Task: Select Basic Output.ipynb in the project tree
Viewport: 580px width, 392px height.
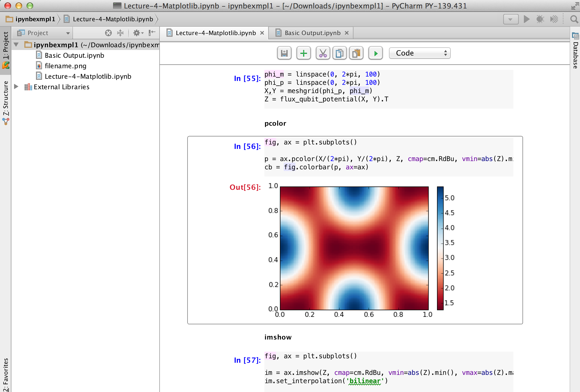Action: click(x=74, y=55)
